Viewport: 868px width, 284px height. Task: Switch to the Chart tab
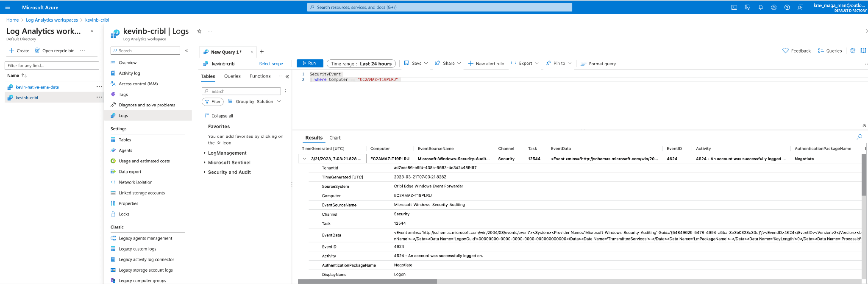335,138
